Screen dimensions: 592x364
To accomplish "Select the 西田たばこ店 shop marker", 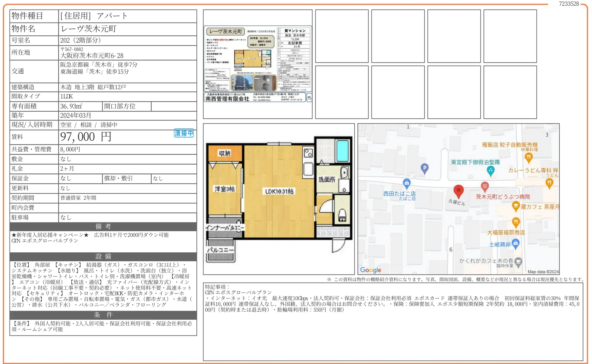I will pos(407,183).
